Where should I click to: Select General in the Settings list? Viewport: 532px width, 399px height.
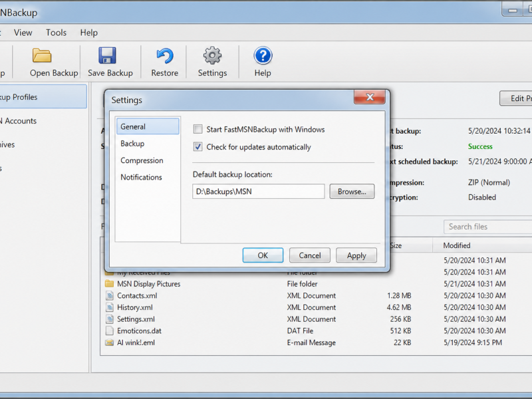pyautogui.click(x=148, y=126)
